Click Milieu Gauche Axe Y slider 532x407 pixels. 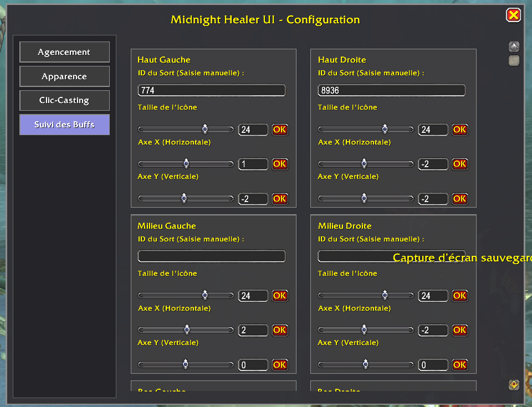click(x=186, y=364)
